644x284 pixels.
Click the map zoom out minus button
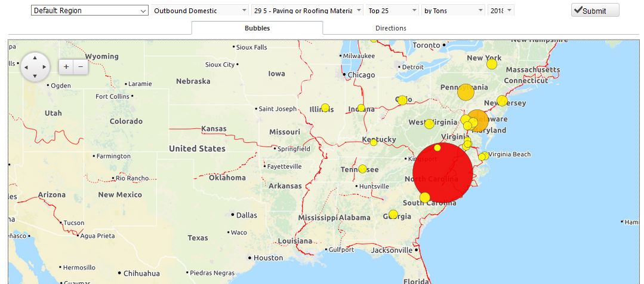[81, 68]
